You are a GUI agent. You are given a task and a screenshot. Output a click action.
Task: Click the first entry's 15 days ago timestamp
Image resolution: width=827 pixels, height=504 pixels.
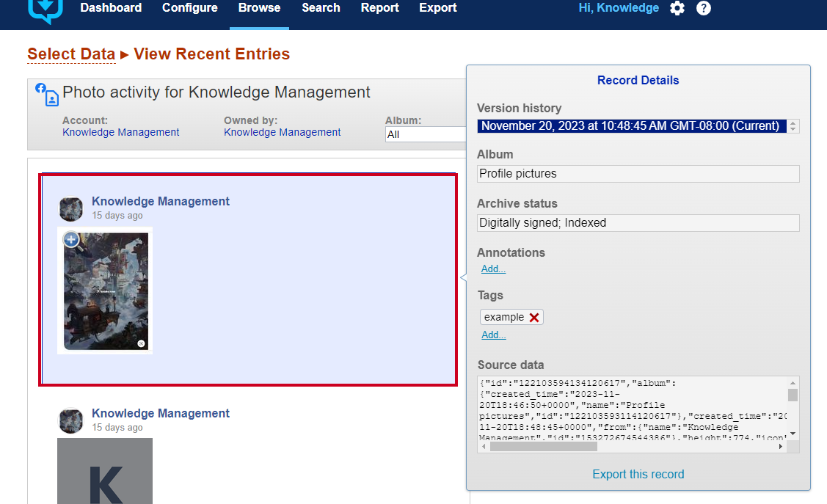click(x=117, y=216)
